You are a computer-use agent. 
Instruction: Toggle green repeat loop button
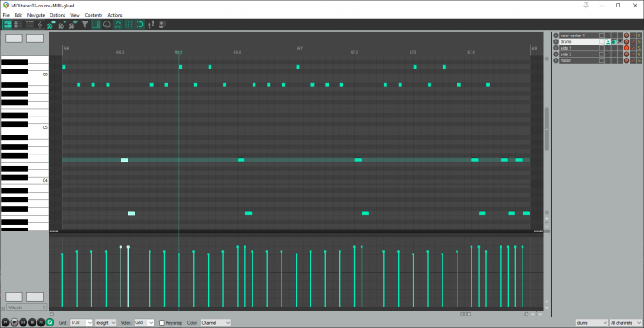pyautogui.click(x=50, y=323)
